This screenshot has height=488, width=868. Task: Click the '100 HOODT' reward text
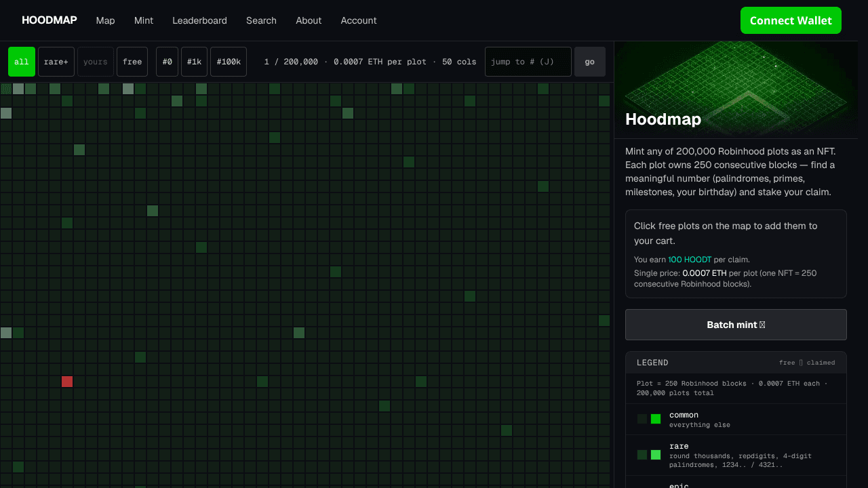(690, 260)
